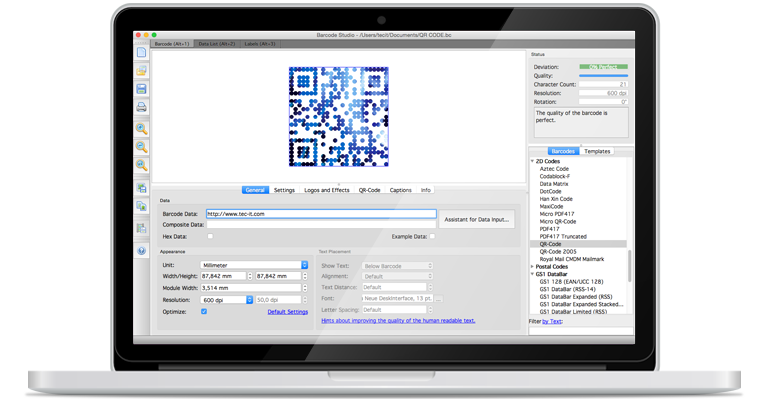This screenshot has height=401, width=764.
Task: Click the height value stepper arrows
Action: [x=305, y=276]
